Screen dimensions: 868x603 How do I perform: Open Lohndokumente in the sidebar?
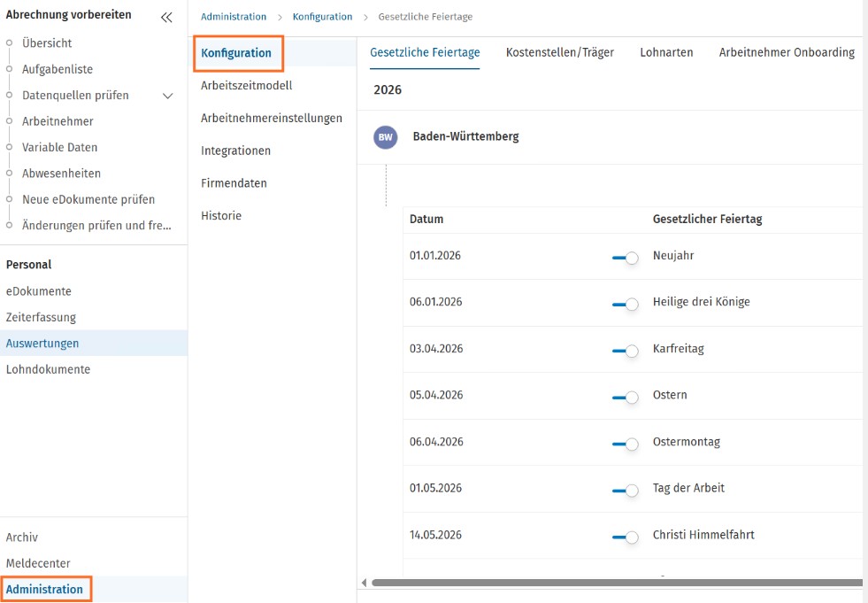(x=48, y=369)
